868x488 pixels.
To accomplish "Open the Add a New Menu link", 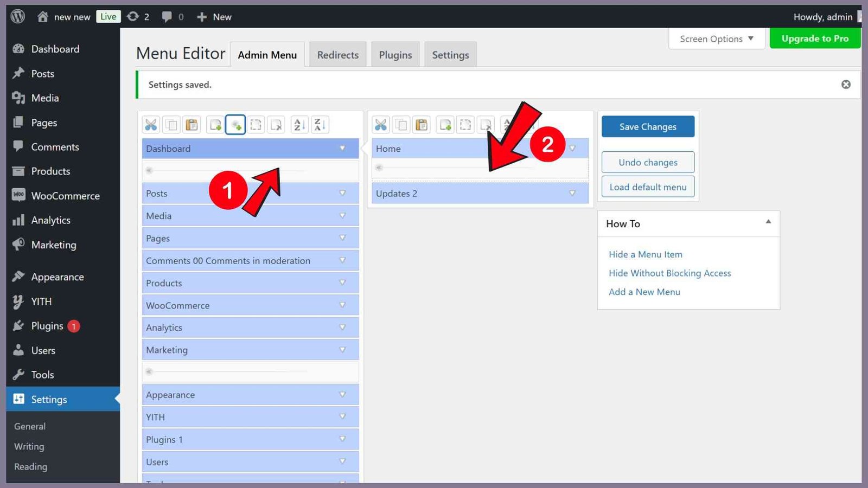I will tap(644, 292).
